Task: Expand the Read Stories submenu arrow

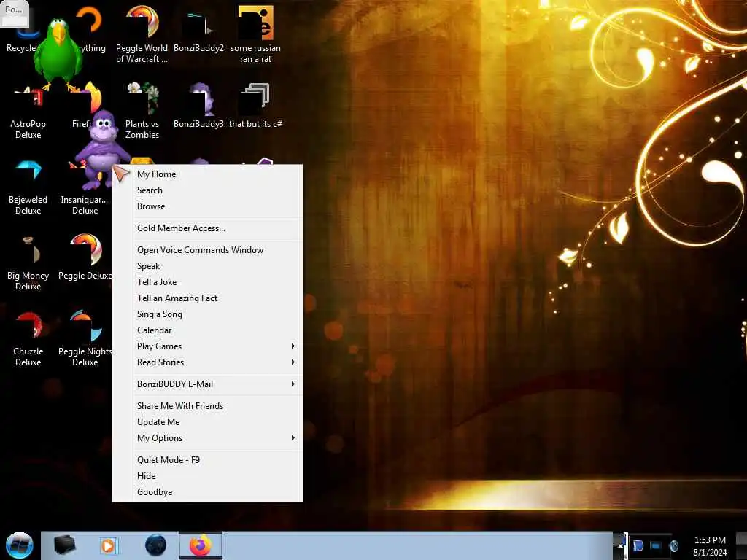Action: point(293,362)
